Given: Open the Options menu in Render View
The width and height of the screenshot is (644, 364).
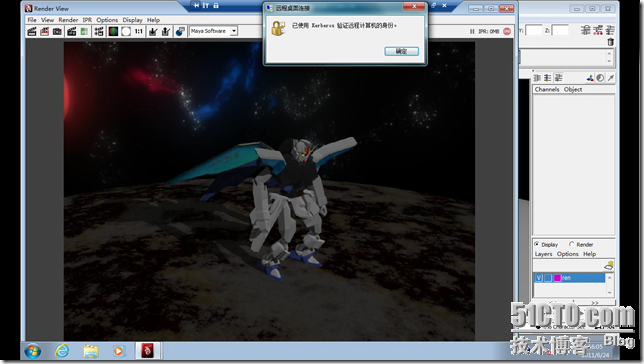Looking at the screenshot, I should click(107, 20).
